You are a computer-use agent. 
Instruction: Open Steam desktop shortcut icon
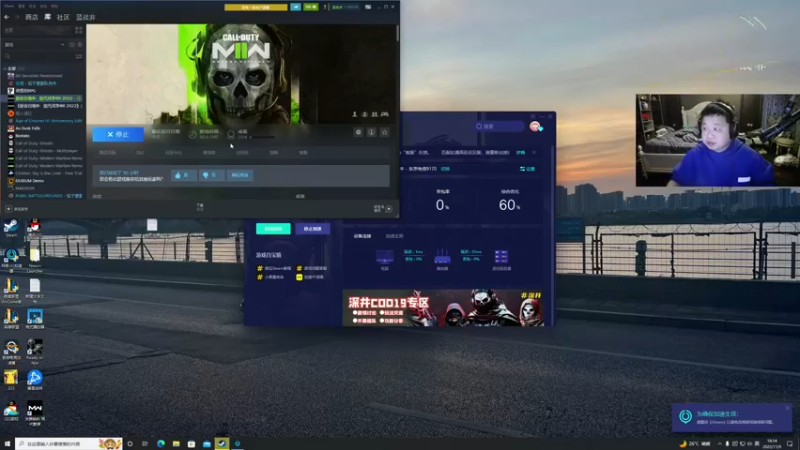(x=11, y=228)
